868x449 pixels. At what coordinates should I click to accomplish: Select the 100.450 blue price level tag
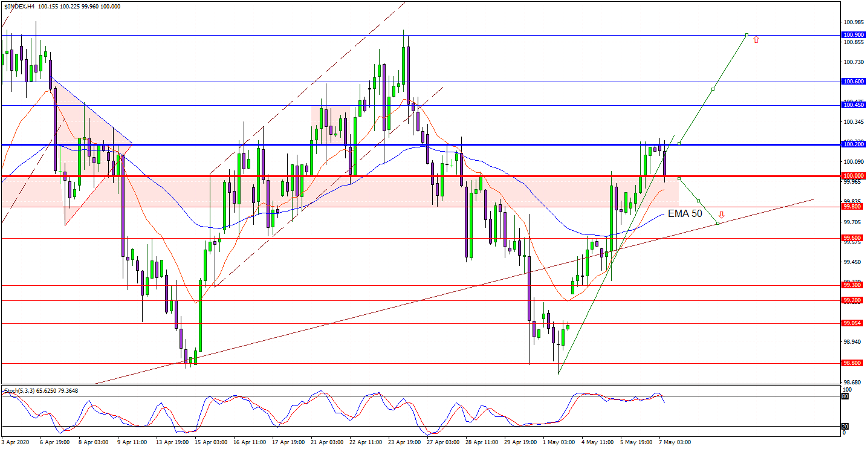click(x=852, y=105)
